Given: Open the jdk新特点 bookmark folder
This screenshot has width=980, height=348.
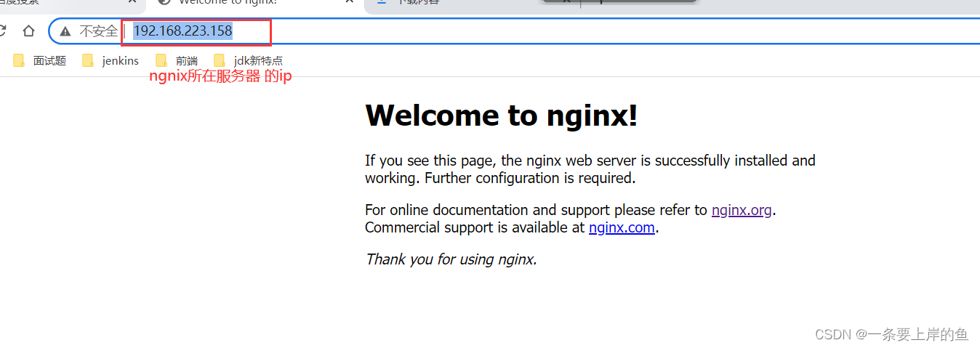Looking at the screenshot, I should tap(248, 61).
